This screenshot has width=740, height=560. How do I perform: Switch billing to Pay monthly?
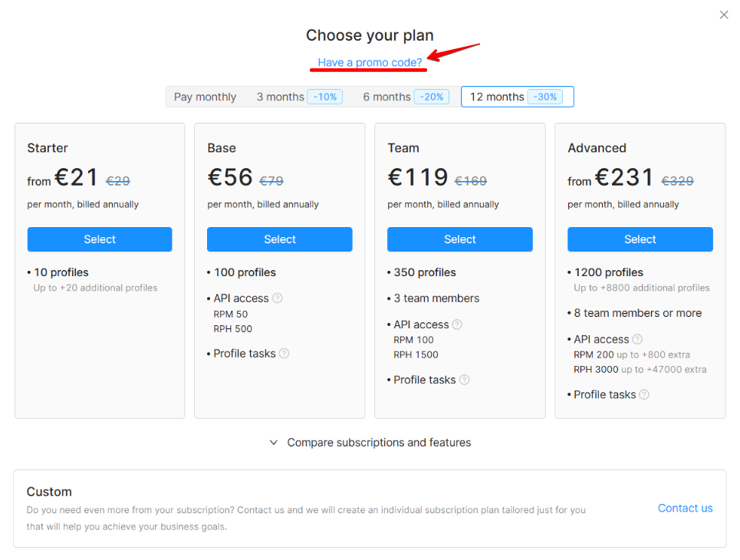click(205, 97)
